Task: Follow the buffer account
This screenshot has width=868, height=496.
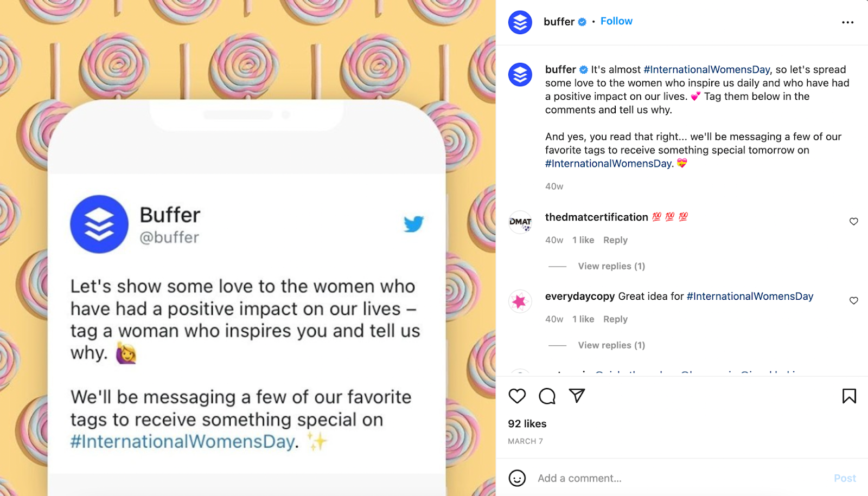Action: pos(616,21)
